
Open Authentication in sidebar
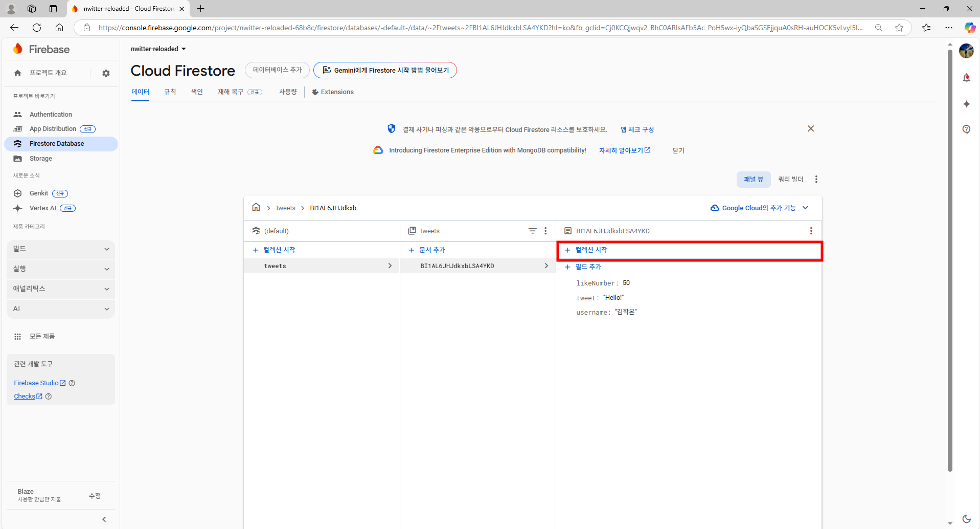[x=61, y=115]
